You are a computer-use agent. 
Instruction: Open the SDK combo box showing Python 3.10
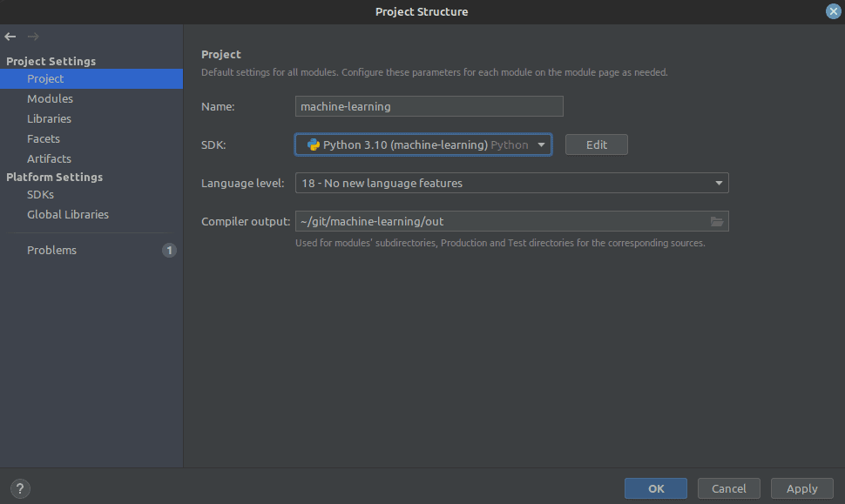coord(422,144)
